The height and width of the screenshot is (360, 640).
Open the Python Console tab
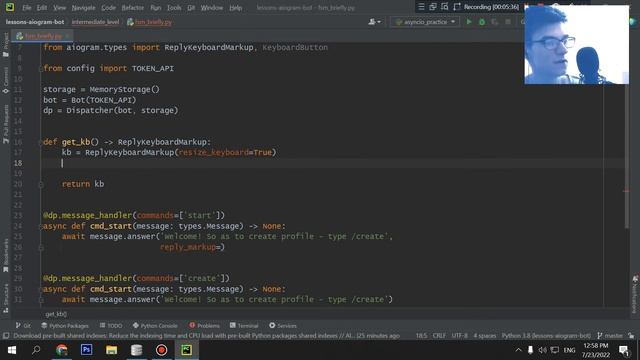click(x=155, y=326)
